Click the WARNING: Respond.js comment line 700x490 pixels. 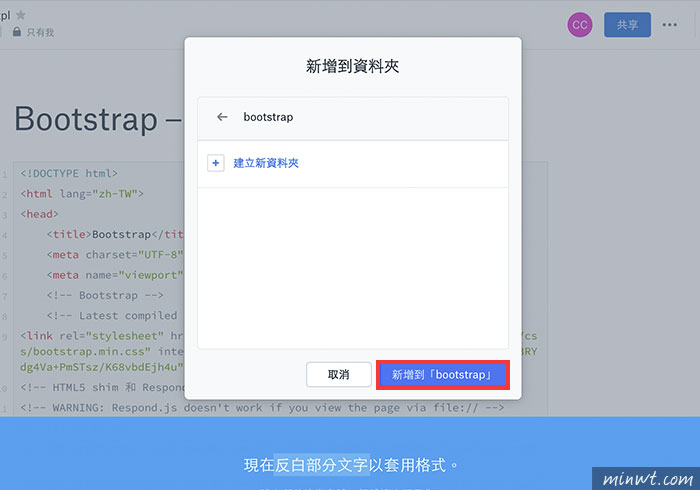pos(262,407)
